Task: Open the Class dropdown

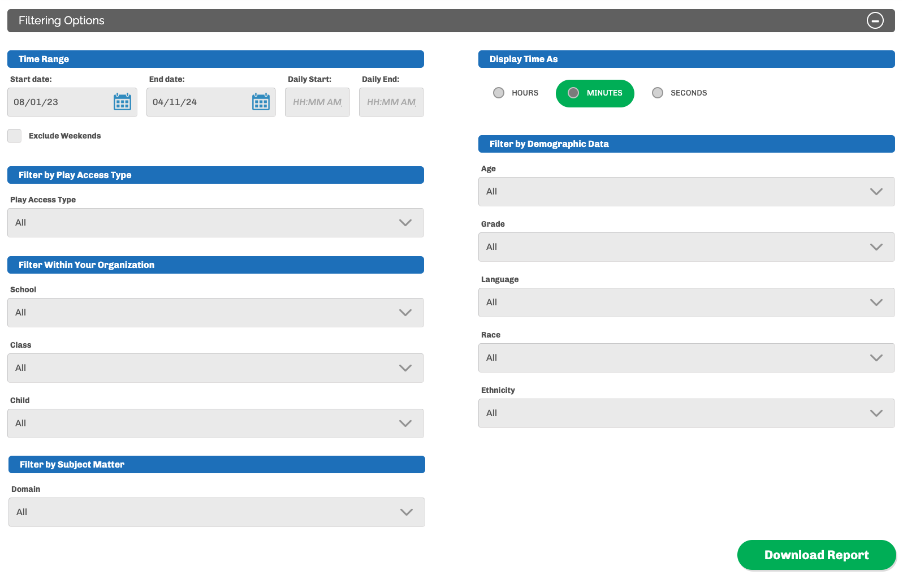Action: tap(215, 368)
